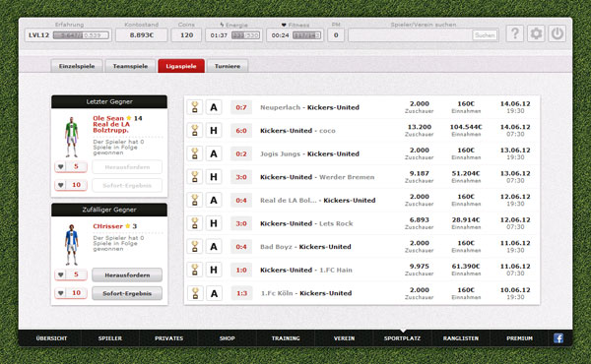Focus the Spieler/Verein search field
591x364 pixels.
410,35
